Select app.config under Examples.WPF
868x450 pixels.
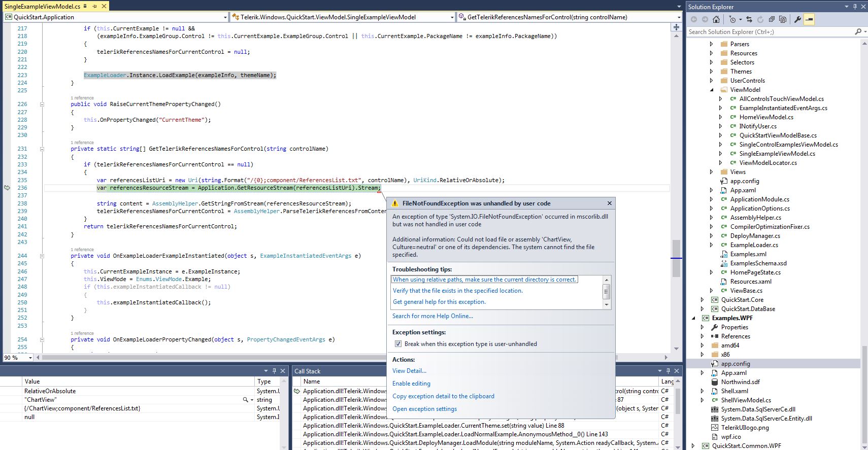735,364
